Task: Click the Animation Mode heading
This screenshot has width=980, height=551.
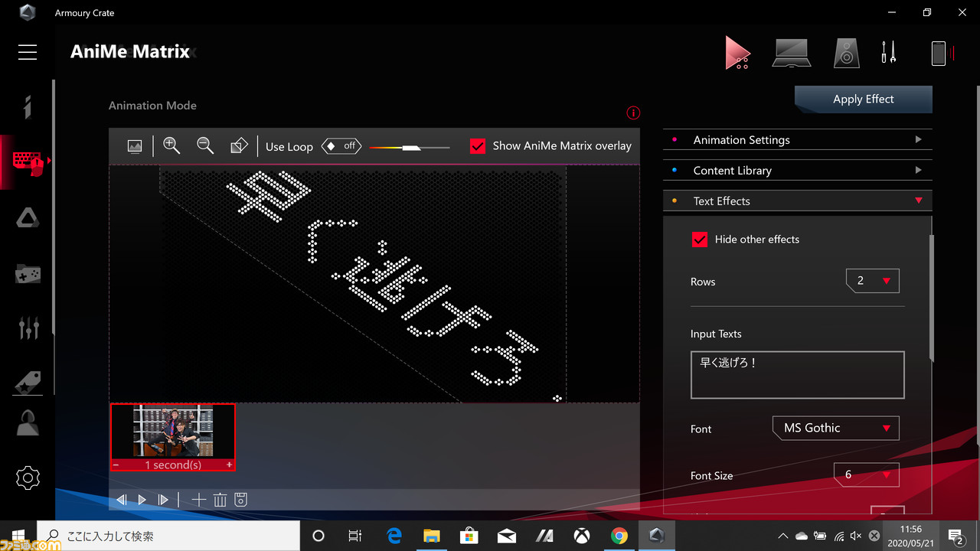Action: [152, 106]
